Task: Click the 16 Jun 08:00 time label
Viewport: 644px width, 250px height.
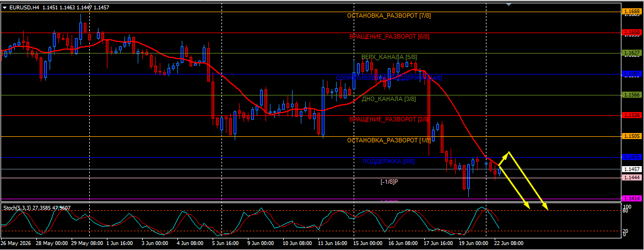Action: click(x=404, y=243)
